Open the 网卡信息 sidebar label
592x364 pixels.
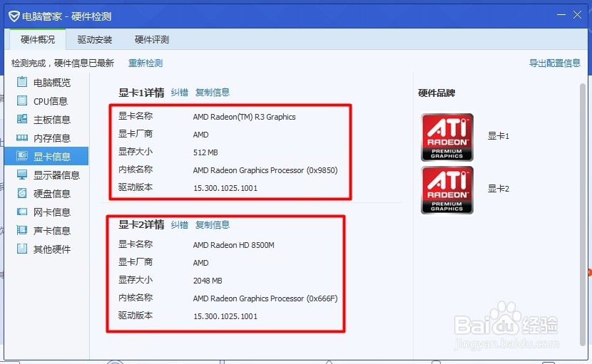pos(52,212)
